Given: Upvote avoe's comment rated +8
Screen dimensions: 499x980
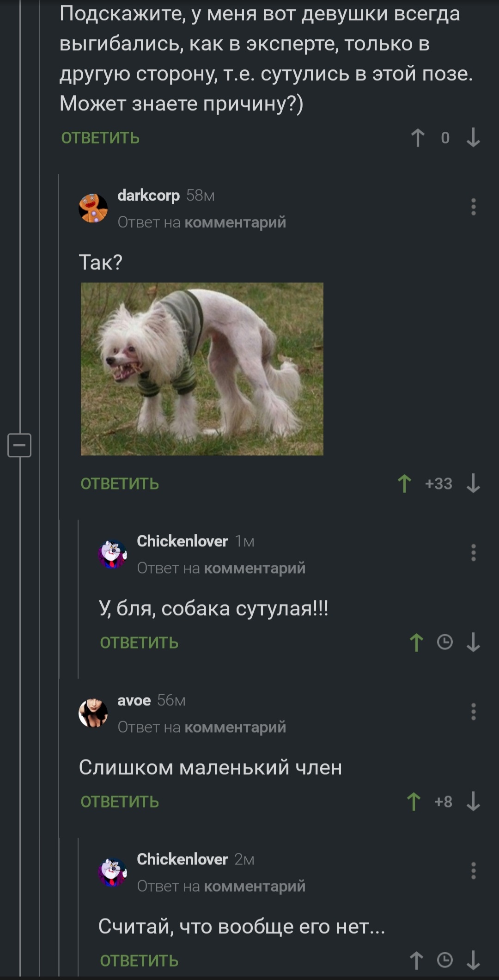Looking at the screenshot, I should [414, 802].
